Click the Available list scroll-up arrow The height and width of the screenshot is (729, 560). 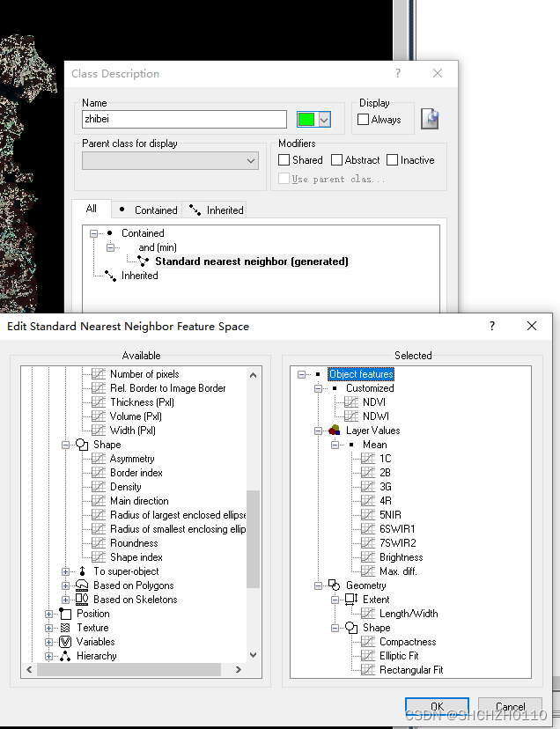tap(253, 375)
